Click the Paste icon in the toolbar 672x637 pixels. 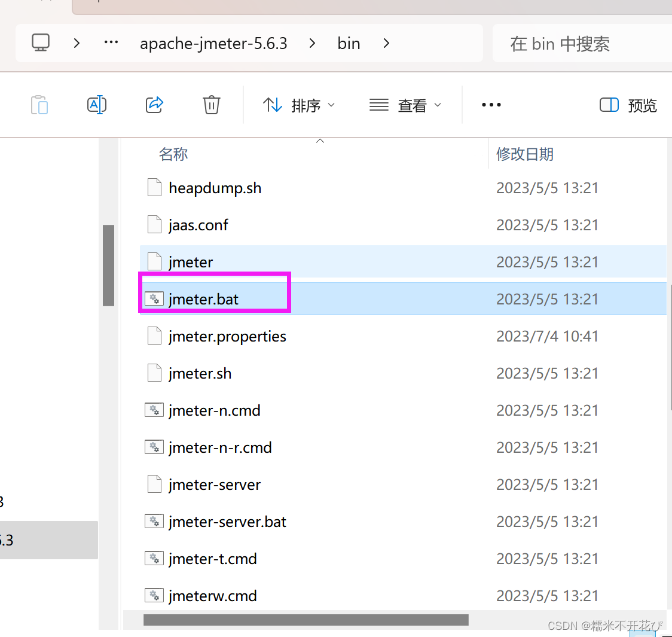click(x=39, y=105)
